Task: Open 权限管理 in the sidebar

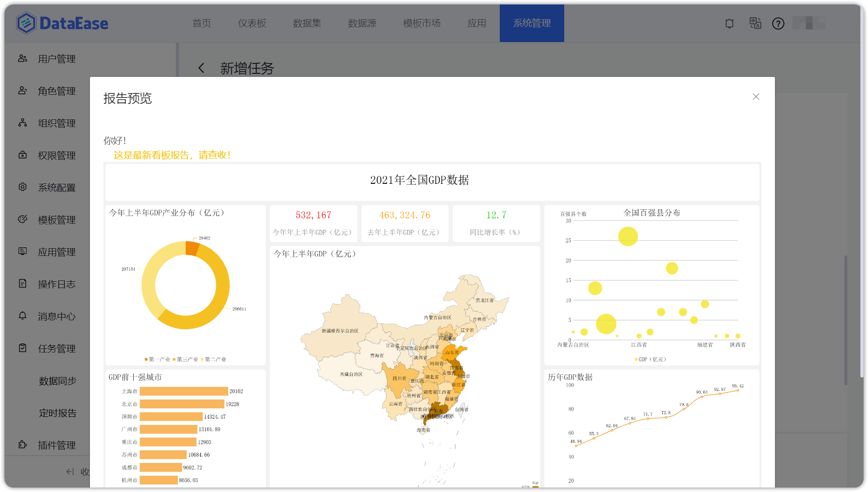Action: (x=57, y=155)
